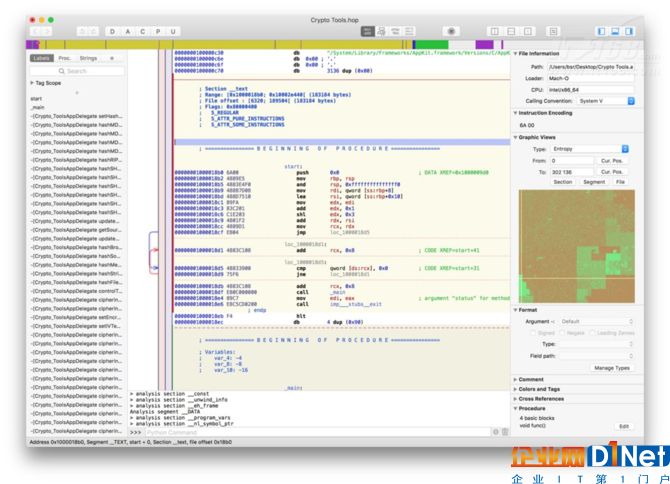This screenshot has width=670, height=484.
Task: Mark selection as undefined with U button
Action: (x=173, y=31)
